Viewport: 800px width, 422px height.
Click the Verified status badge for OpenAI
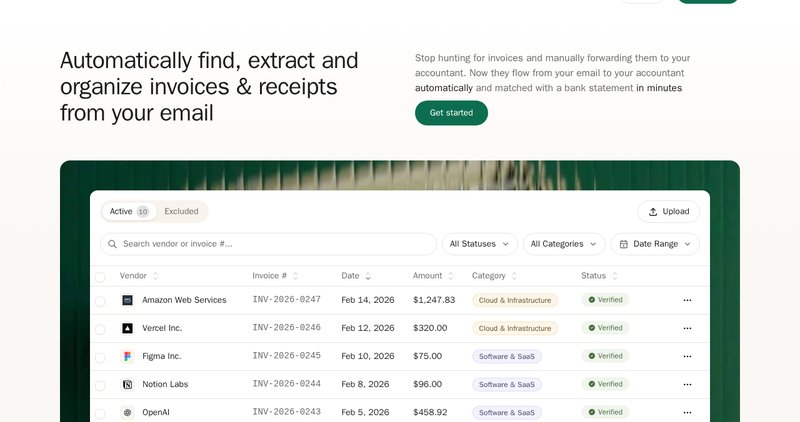pos(605,412)
